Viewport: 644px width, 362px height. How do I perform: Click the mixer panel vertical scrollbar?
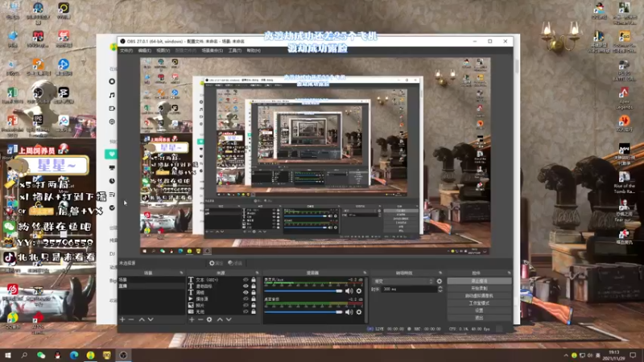coord(366,300)
